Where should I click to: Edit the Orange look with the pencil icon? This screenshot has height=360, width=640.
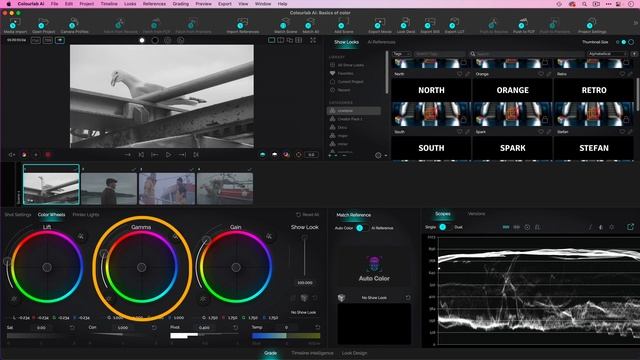(549, 74)
